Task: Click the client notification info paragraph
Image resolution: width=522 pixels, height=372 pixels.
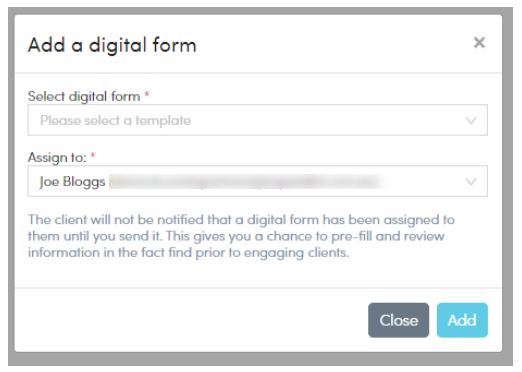Action: (x=241, y=236)
